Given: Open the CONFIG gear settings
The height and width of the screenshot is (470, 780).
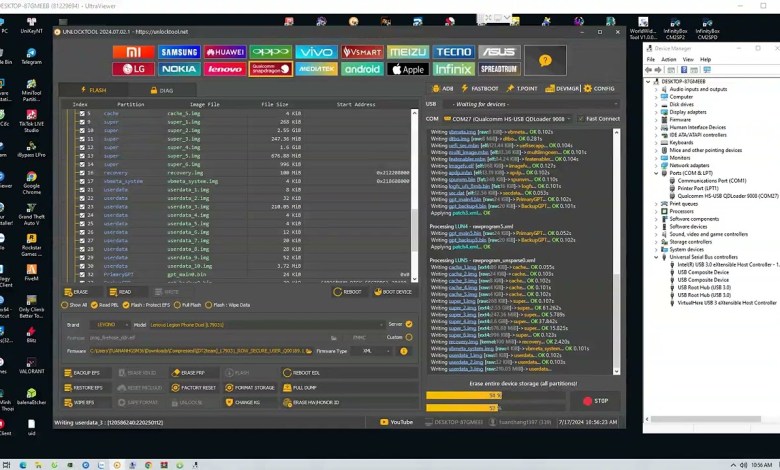Looking at the screenshot, I should click(x=601, y=88).
